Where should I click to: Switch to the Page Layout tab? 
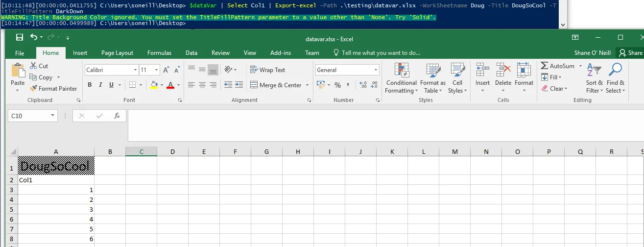(x=117, y=53)
